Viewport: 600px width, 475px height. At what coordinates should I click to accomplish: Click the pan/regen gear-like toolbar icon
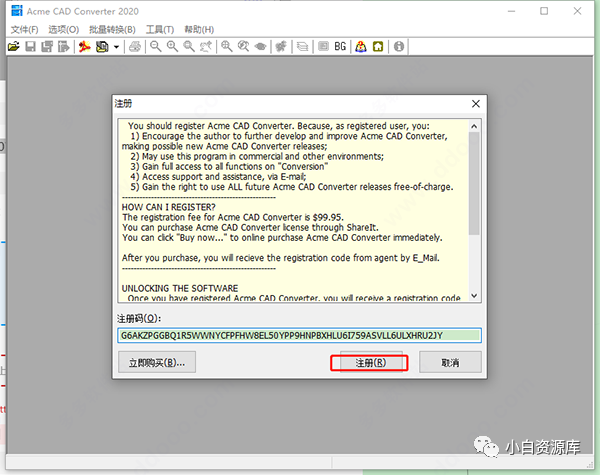(x=281, y=47)
